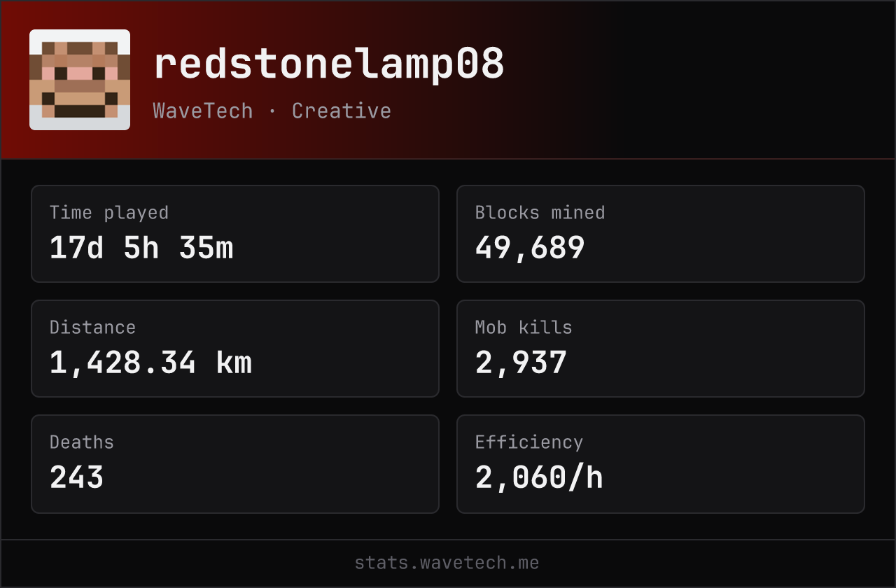Click the Creative game mode label
This screenshot has width=896, height=588.
(x=342, y=111)
